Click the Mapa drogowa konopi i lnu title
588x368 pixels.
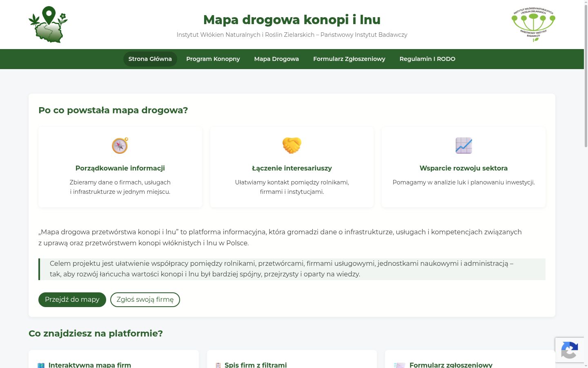pos(292,20)
